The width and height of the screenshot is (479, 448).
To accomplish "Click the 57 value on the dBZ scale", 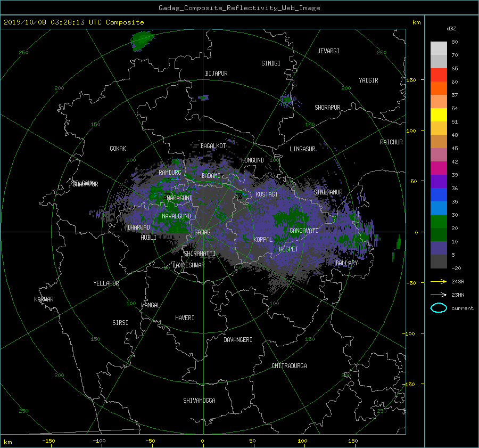I will click(x=455, y=95).
